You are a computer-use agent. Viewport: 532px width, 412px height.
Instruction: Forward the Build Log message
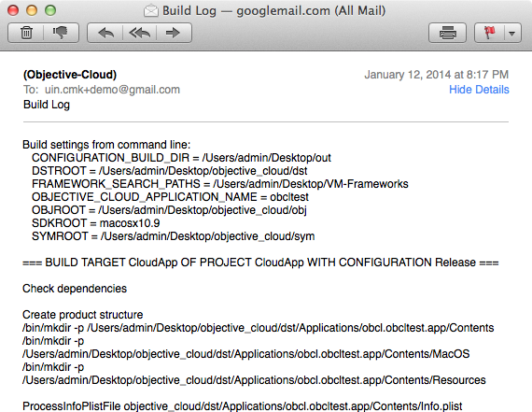174,33
